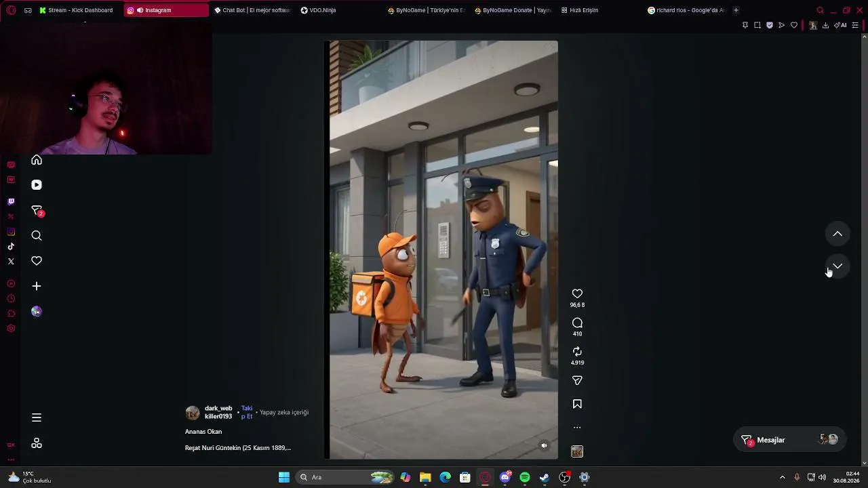Save the reel with the bookmark icon
The width and height of the screenshot is (868, 488).
pyautogui.click(x=577, y=404)
